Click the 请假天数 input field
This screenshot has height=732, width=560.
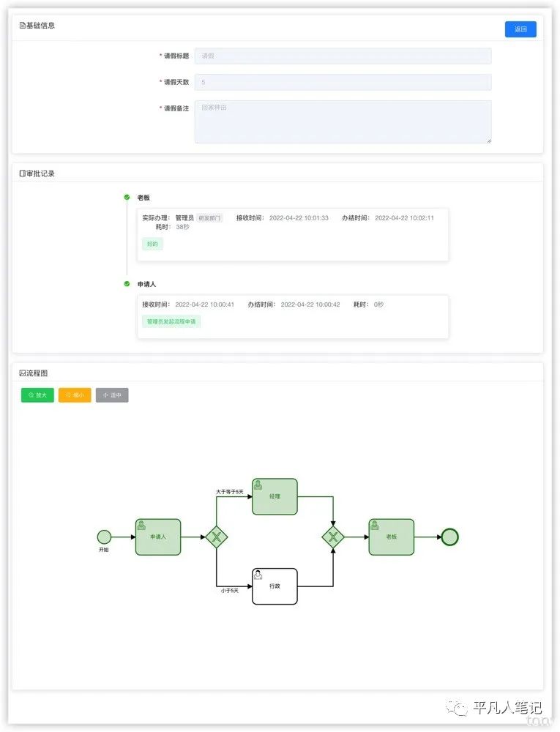click(343, 82)
